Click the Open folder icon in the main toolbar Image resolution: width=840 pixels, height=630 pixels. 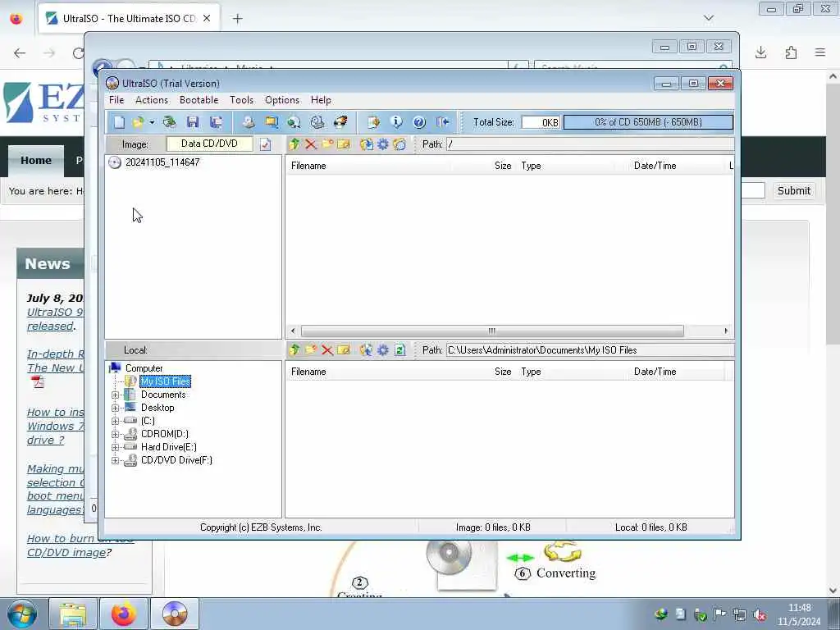[138, 122]
